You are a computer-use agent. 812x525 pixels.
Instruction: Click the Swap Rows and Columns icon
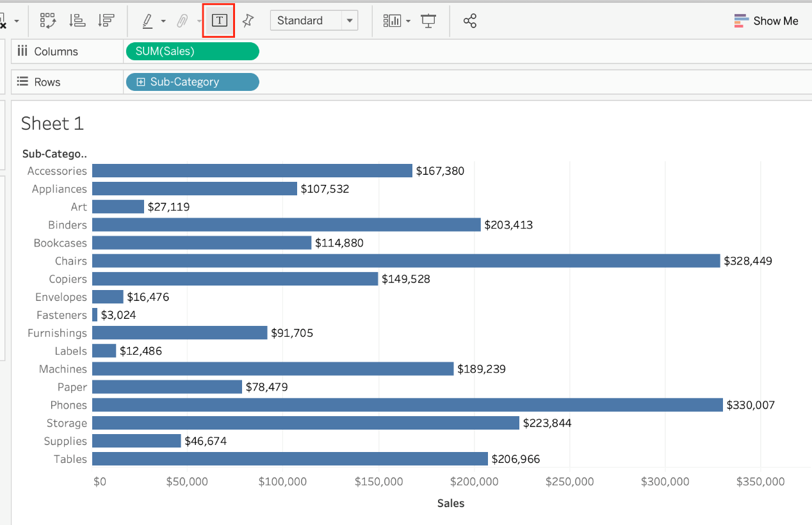click(48, 20)
